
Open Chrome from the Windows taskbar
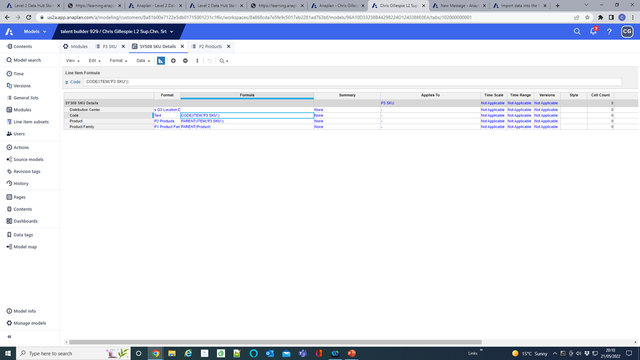coord(156,353)
